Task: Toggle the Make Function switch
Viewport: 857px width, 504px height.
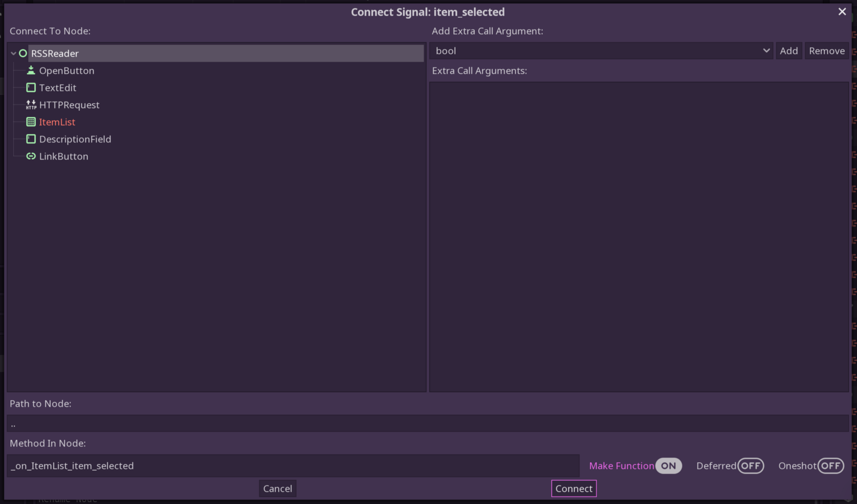Action: (x=668, y=466)
